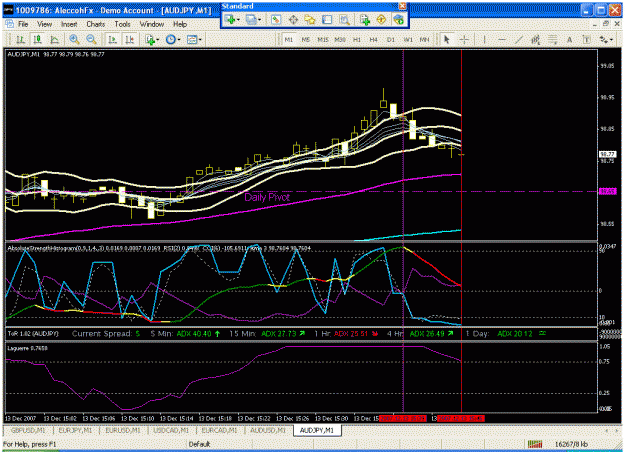Switch to EURJPY,M1 chart tab
The image size is (625, 452).
pyautogui.click(x=75, y=430)
